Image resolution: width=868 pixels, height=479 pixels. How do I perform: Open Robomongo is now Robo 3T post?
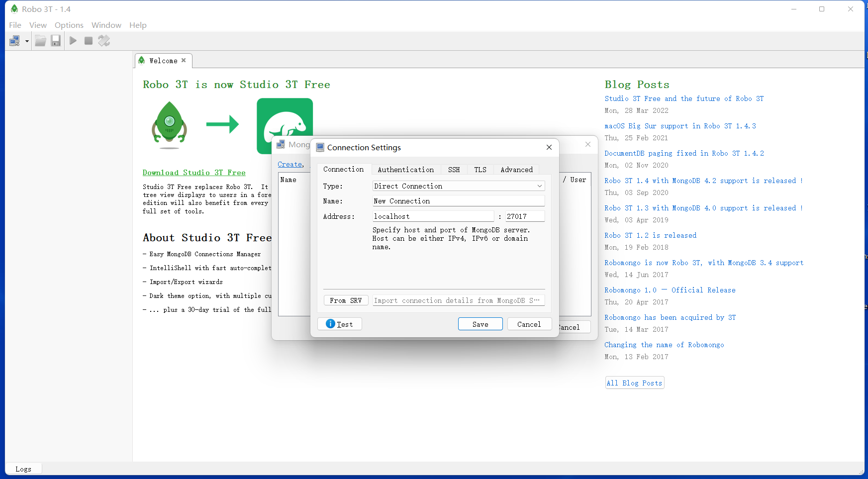click(704, 263)
